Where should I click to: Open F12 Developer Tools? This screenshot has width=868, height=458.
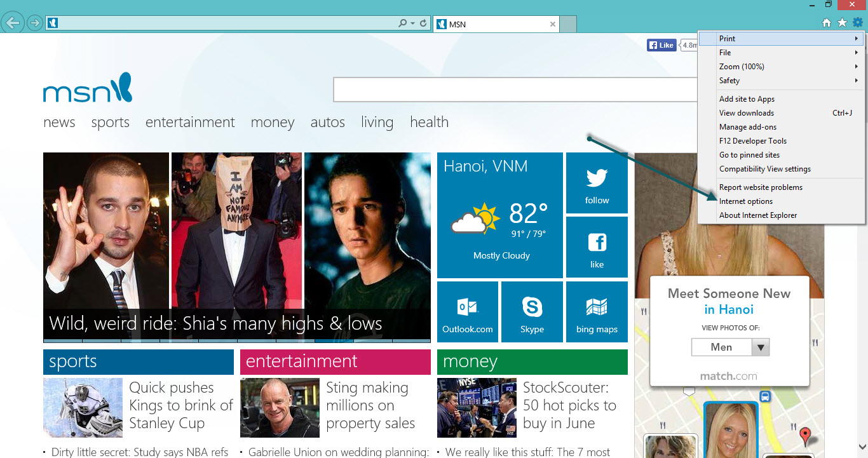781,141
